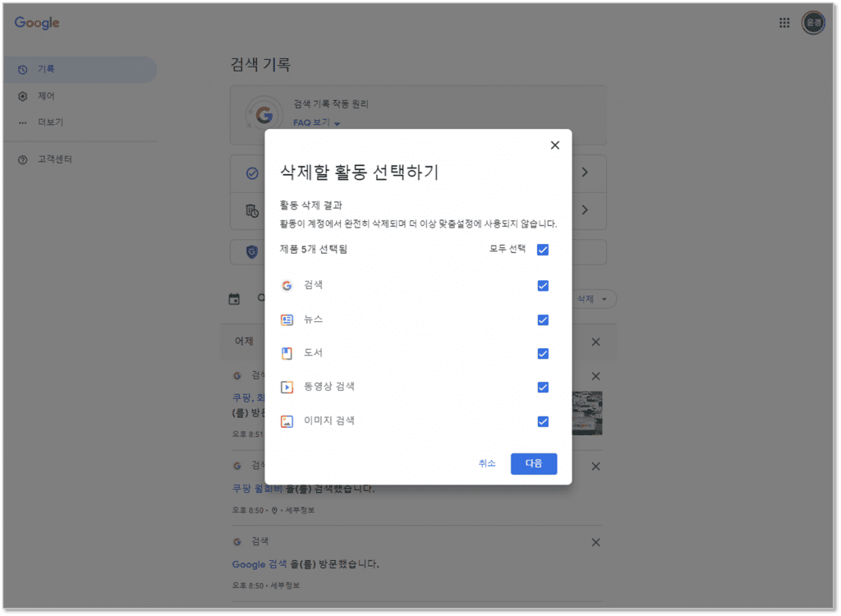841x616 pixels.
Task: Toggle the 뉴스 checkbox
Action: point(543,319)
